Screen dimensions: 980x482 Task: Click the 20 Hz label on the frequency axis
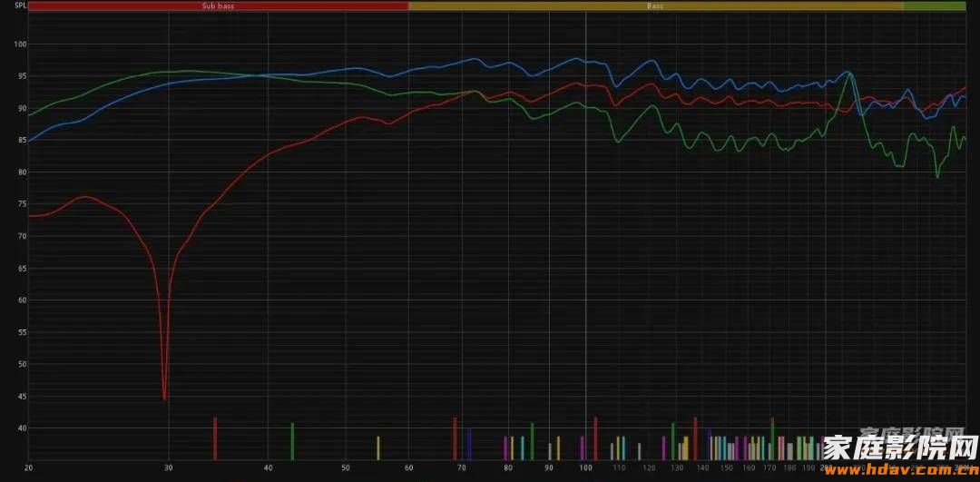point(29,468)
